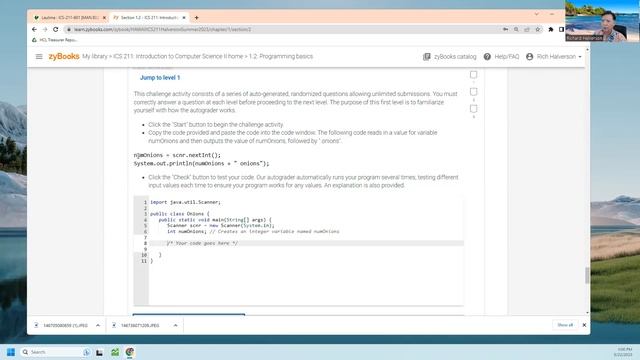Expand options for first downloaded JPEG
The width and height of the screenshot is (640, 360).
[x=98, y=325]
